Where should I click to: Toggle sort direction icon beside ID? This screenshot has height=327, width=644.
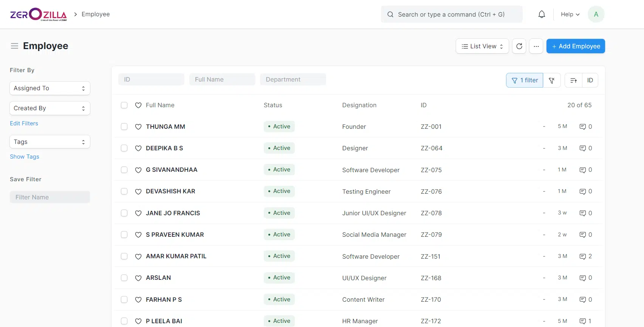pos(573,80)
